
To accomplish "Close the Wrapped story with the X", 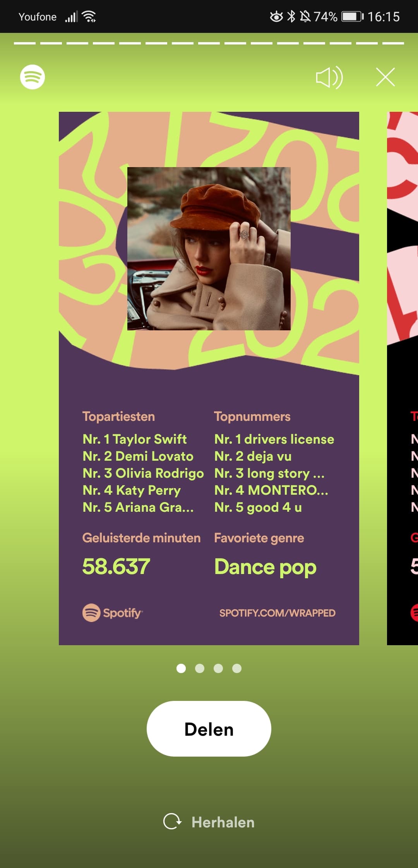I will coord(385,77).
